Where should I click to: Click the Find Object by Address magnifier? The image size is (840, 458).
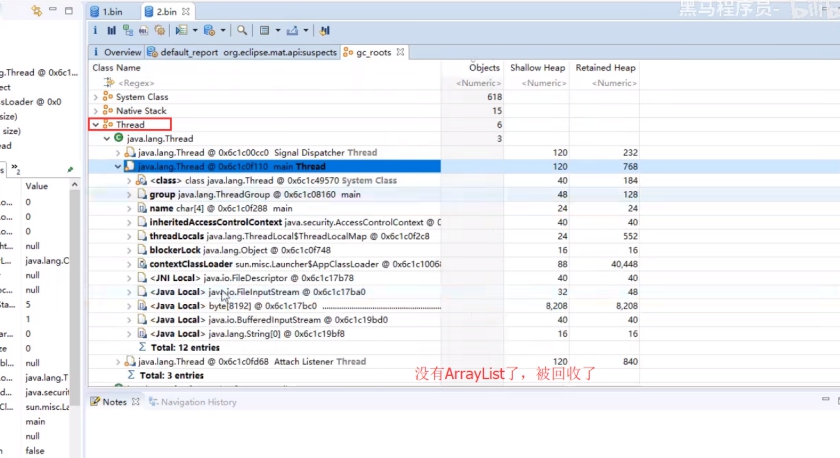[242, 31]
